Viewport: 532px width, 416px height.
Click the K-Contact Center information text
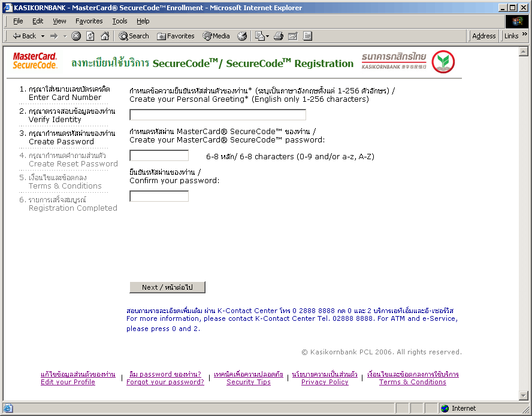[x=292, y=320]
